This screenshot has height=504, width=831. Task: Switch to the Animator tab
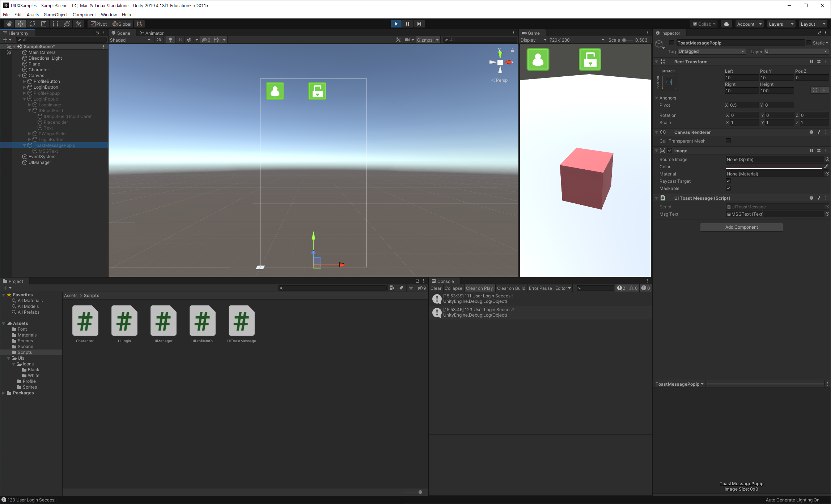click(152, 33)
